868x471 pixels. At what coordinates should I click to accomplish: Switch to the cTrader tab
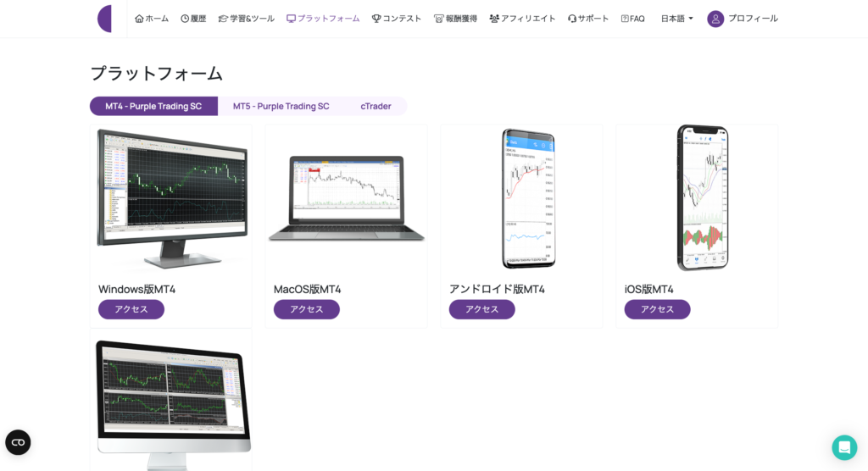click(376, 106)
